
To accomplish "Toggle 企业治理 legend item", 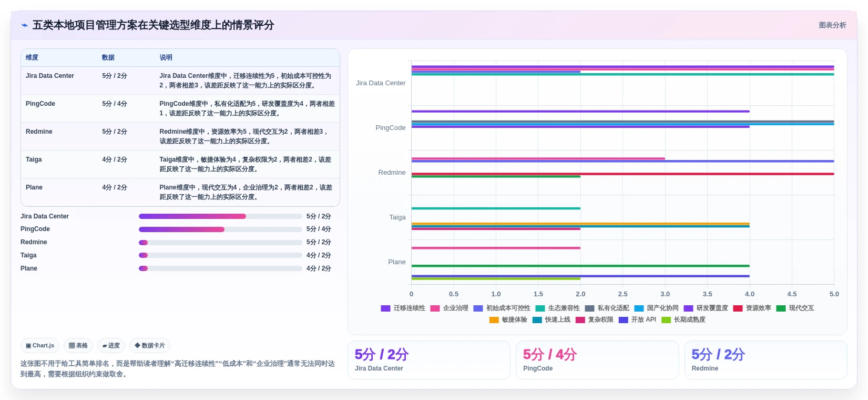I will click(449, 308).
